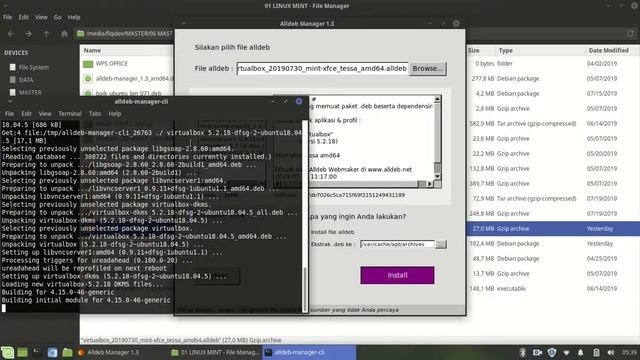Click the panel clock showing 05:39

click(629, 352)
